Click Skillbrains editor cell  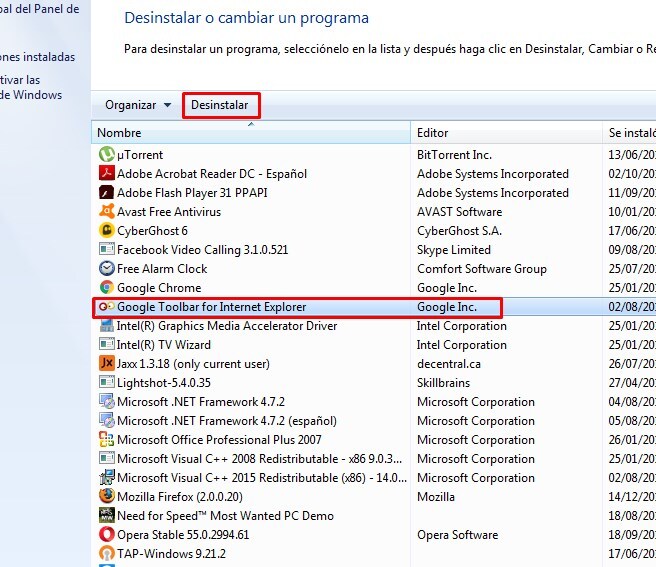tap(443, 382)
